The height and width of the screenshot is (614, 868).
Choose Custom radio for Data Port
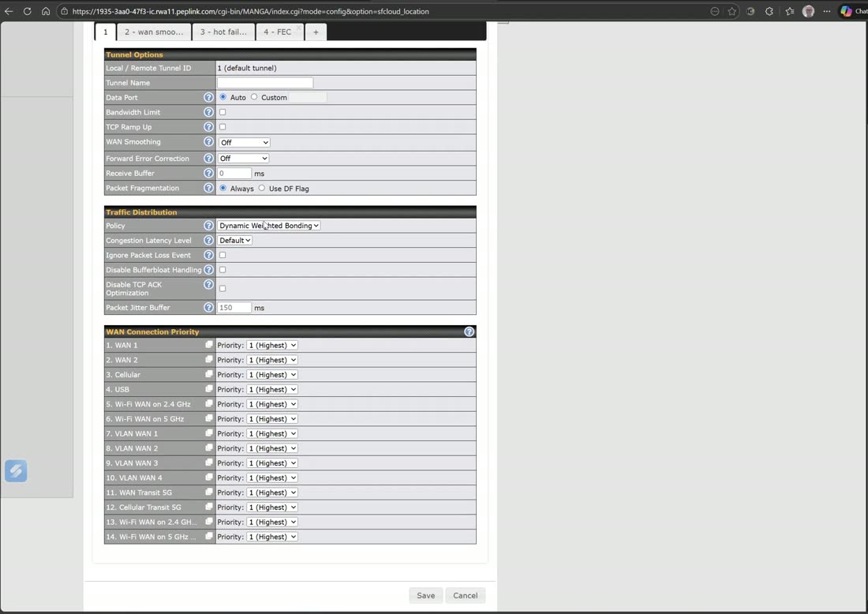(x=254, y=97)
